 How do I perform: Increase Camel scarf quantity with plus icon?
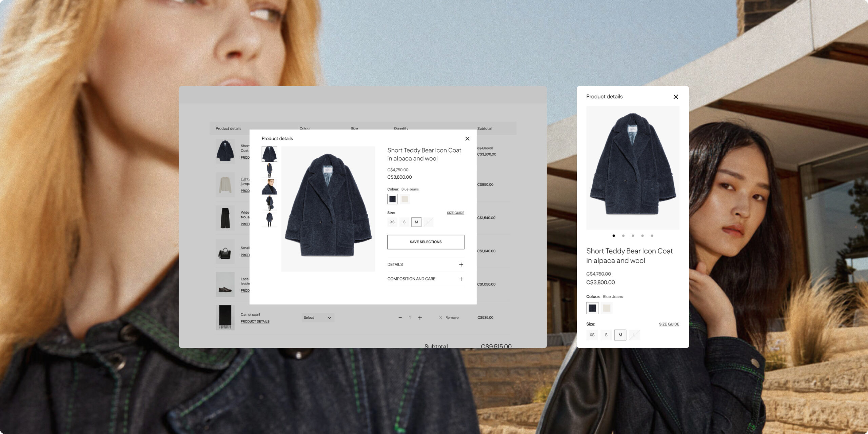click(x=420, y=318)
